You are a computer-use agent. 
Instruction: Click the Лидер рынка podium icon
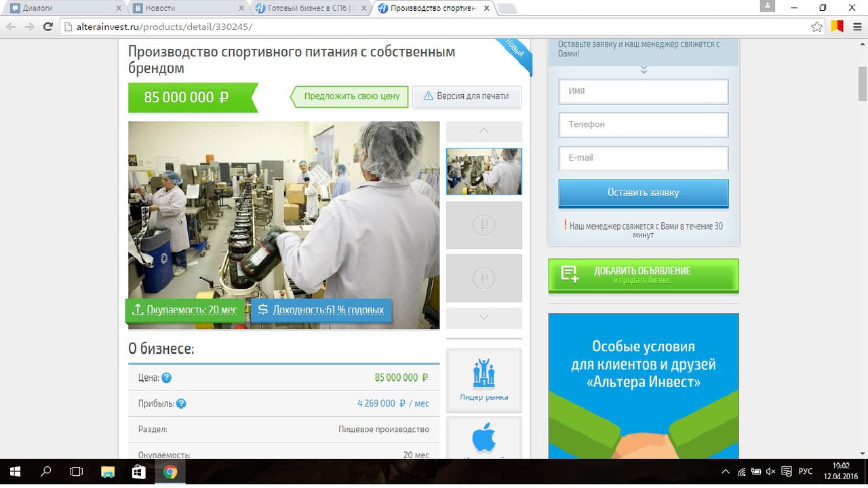coord(484,374)
